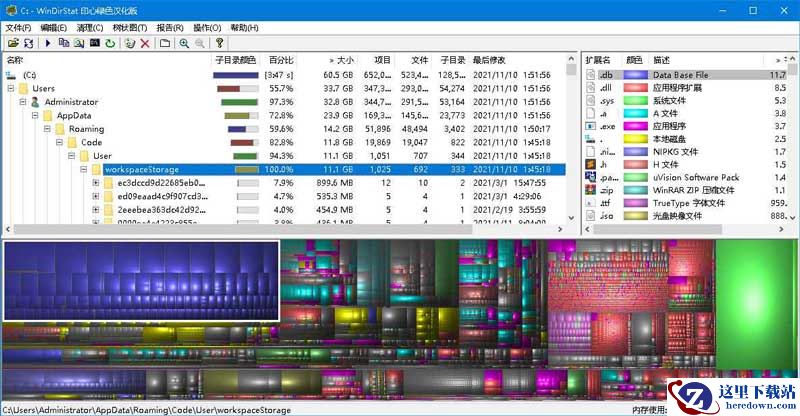Select the AppData folder in tree
Viewport: 800px width, 416px height.
(x=73, y=115)
